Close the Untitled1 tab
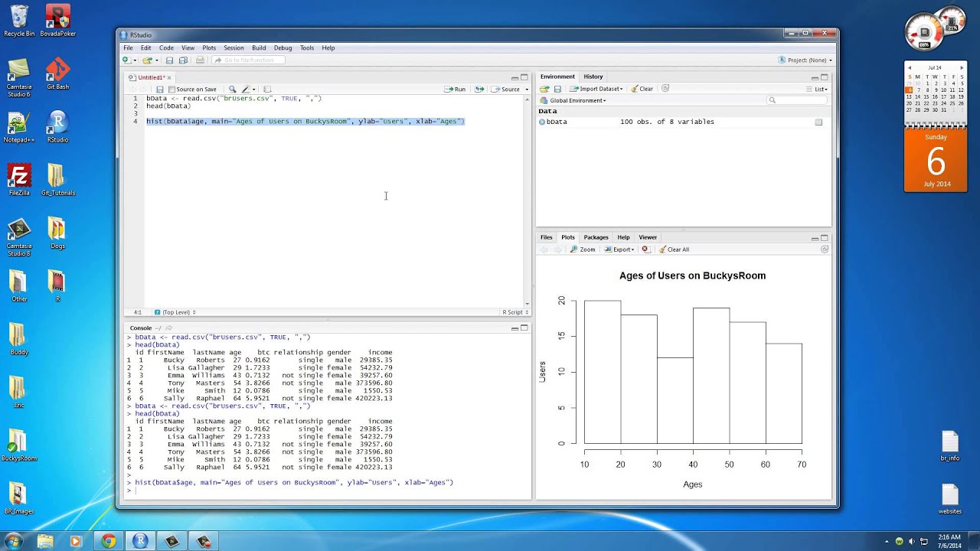Screen dimensions: 980x551 pyautogui.click(x=169, y=77)
